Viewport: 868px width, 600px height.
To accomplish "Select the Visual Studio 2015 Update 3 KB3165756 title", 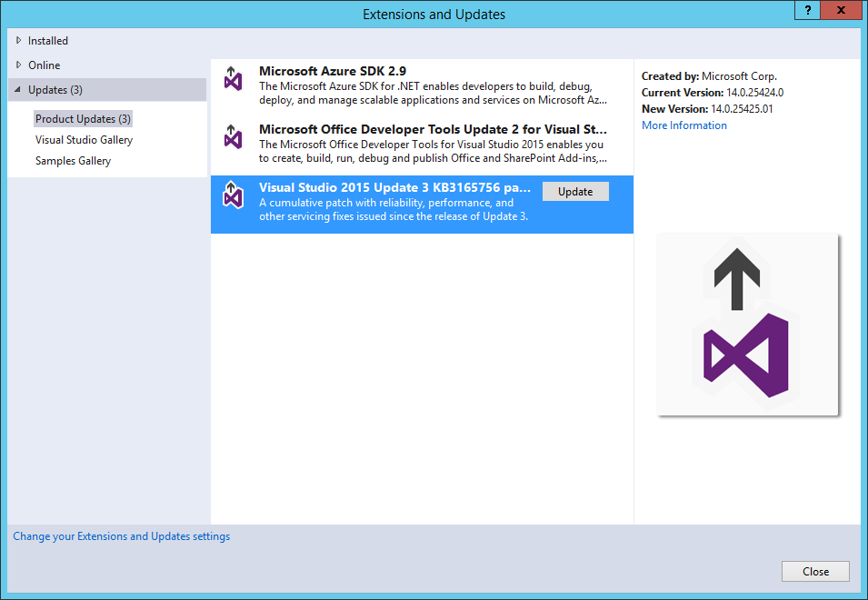I will coord(394,187).
